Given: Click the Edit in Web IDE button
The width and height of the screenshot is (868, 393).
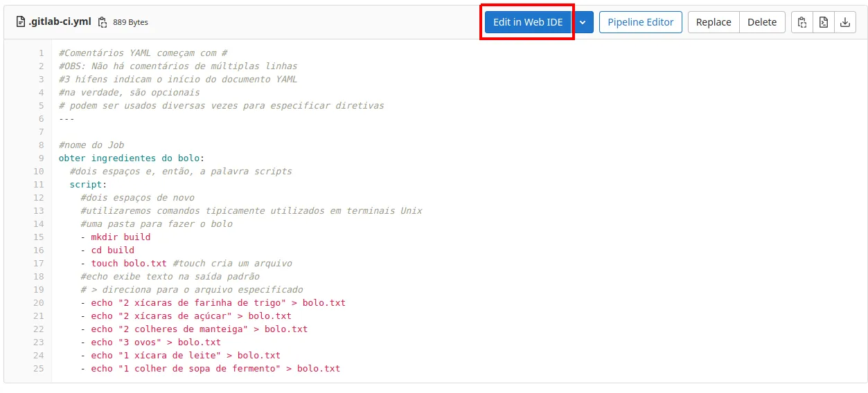Looking at the screenshot, I should coord(528,22).
